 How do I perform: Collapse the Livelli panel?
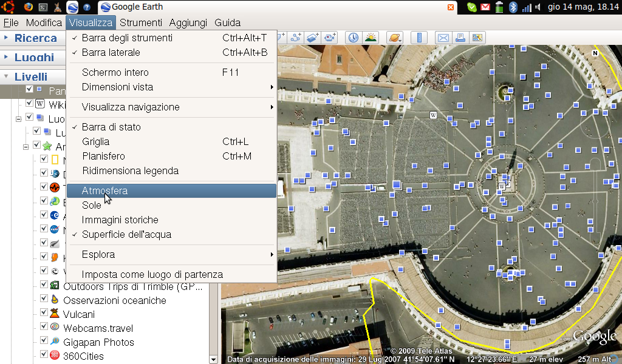[6, 76]
